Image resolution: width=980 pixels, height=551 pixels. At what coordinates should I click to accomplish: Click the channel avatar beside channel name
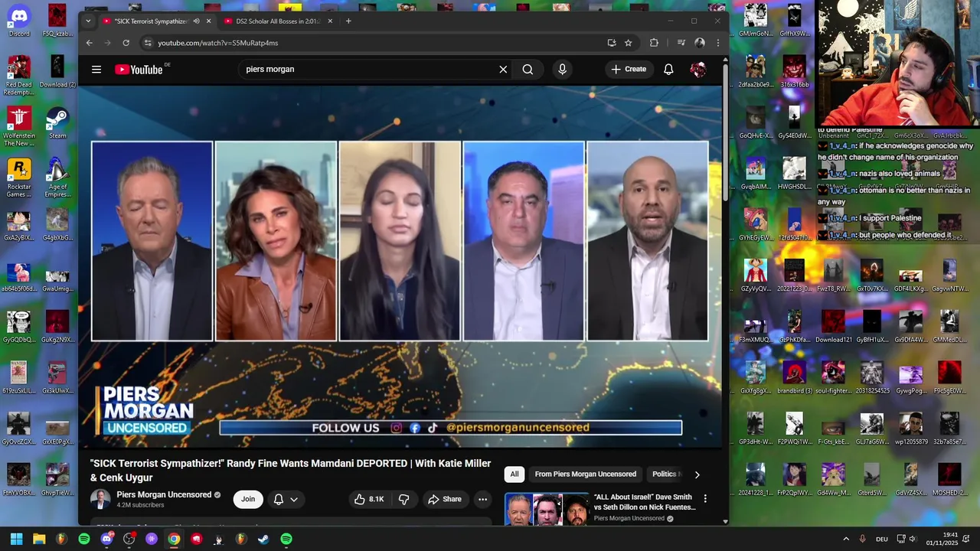100,499
